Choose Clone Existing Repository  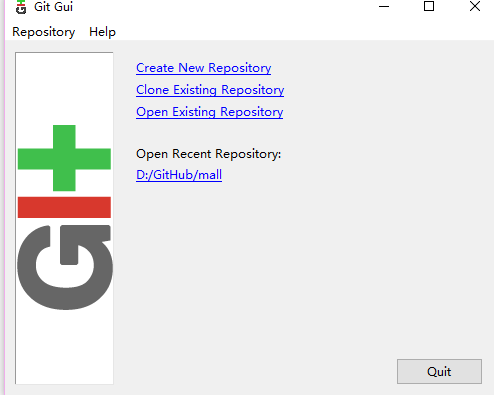pos(210,90)
